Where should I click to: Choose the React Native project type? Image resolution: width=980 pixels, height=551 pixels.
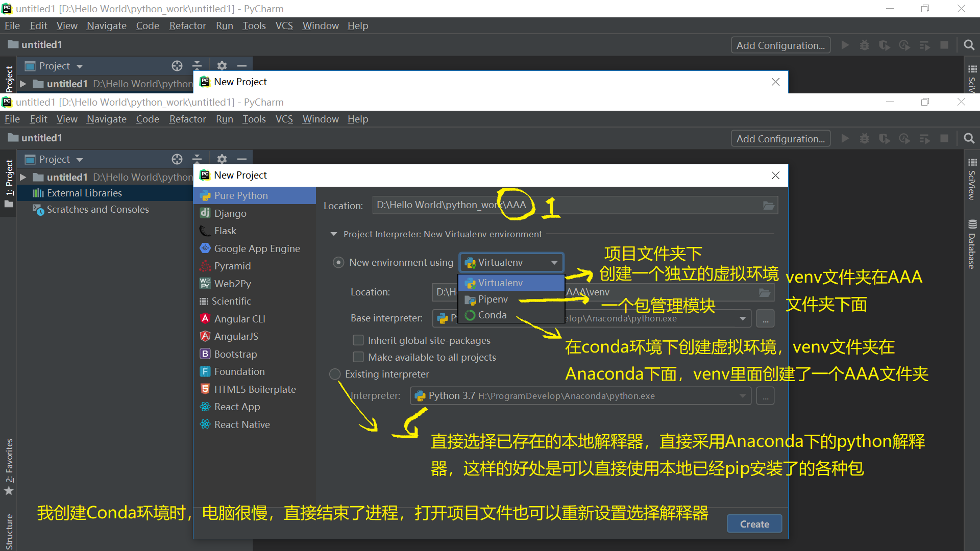[x=242, y=424]
